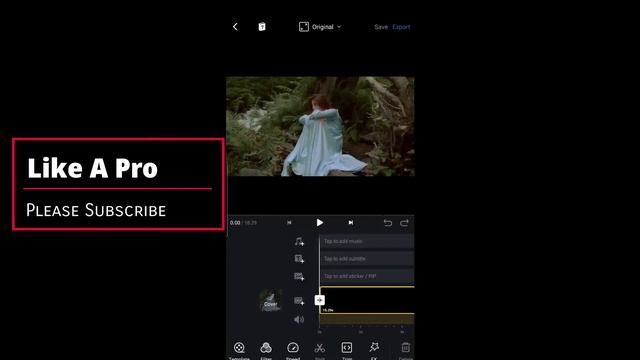Screen dimensions: 640x360
Task: Tap to add sticker / PIP track
Action: pyautogui.click(x=367, y=276)
